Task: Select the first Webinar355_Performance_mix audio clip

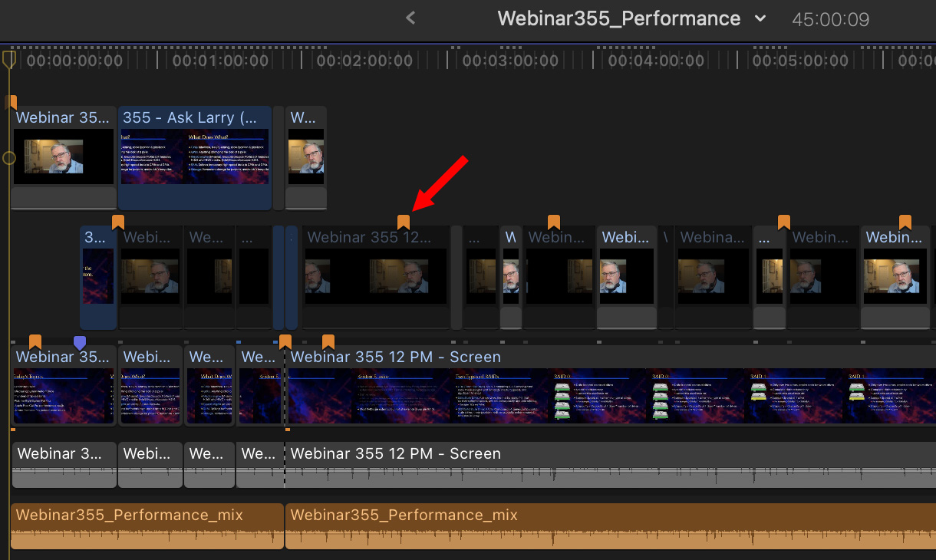Action: [147, 526]
